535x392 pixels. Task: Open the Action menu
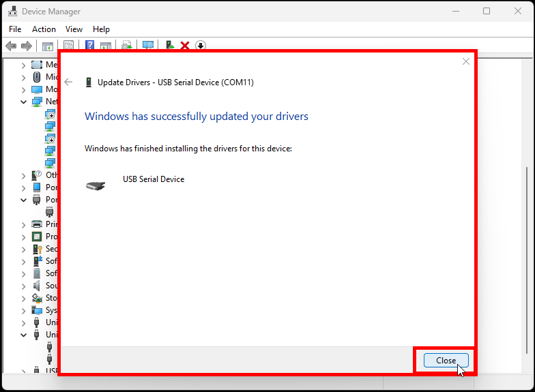(x=44, y=29)
